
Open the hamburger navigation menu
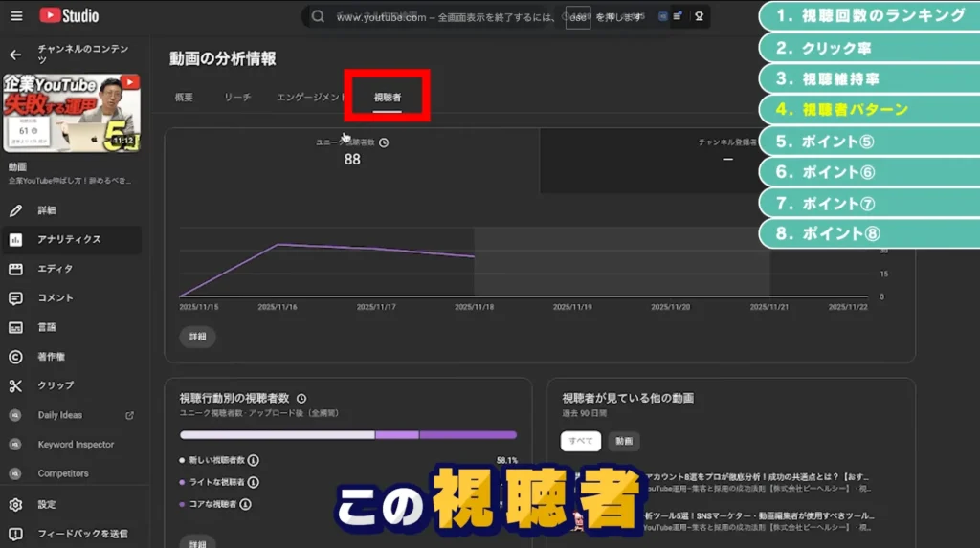coord(16,16)
